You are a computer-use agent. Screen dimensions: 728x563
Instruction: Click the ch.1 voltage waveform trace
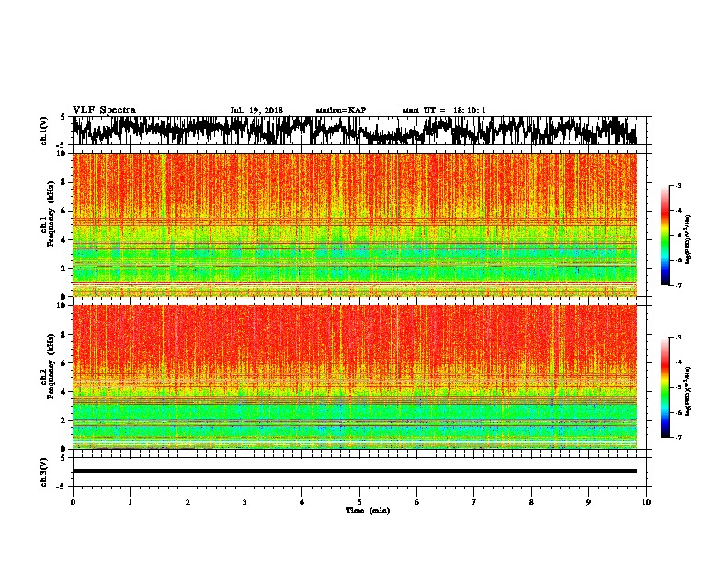point(354,131)
